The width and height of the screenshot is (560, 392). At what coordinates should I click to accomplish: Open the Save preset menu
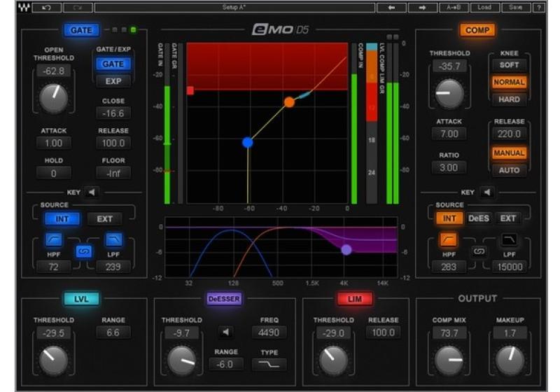(516, 8)
